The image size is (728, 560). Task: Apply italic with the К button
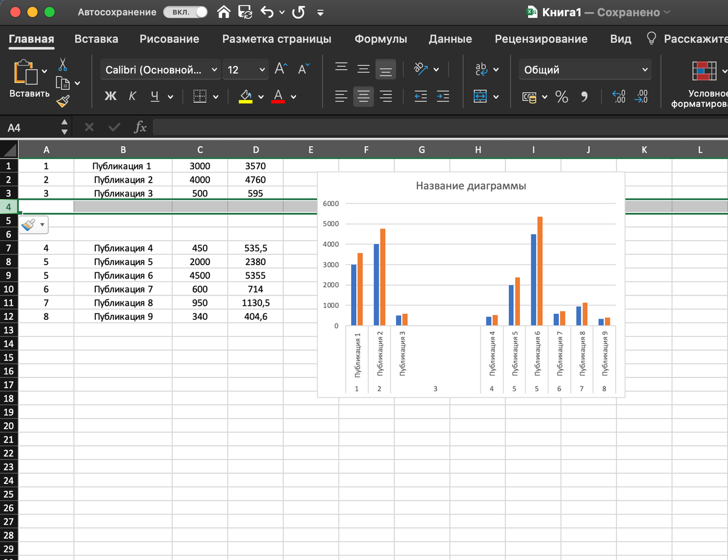coord(132,96)
